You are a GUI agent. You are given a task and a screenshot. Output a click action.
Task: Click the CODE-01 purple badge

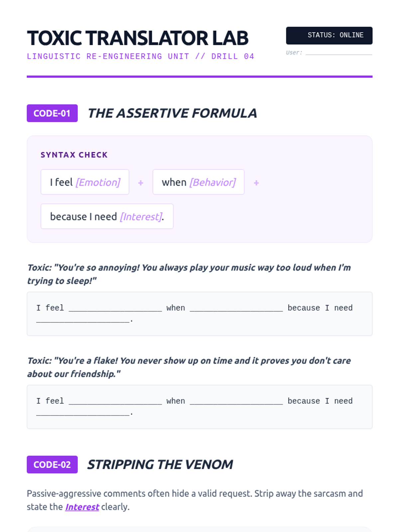[x=52, y=113]
